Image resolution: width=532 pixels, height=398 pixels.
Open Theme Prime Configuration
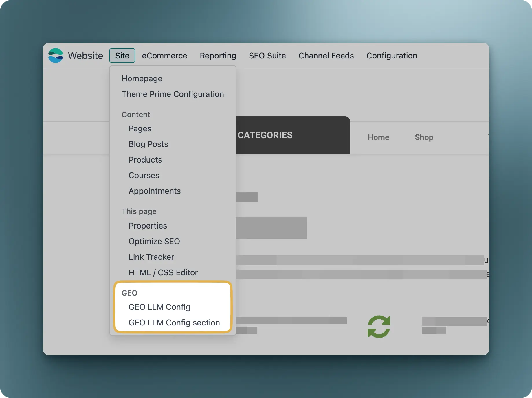click(x=173, y=94)
